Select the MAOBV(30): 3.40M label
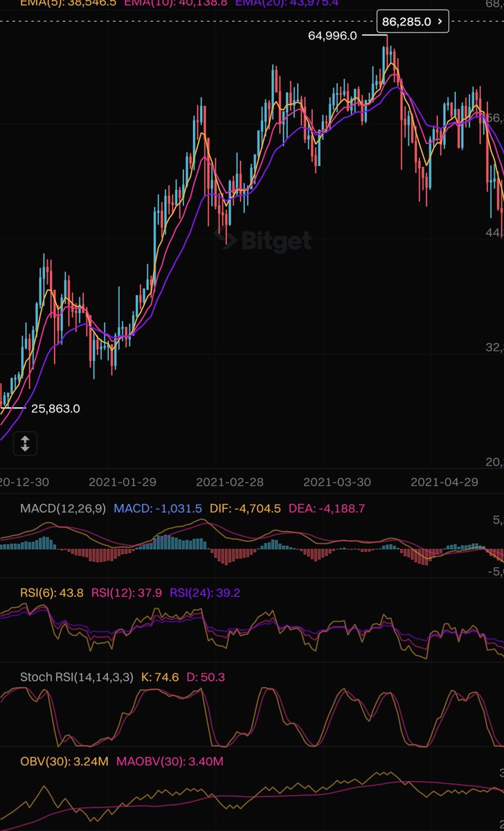 [x=170, y=761]
